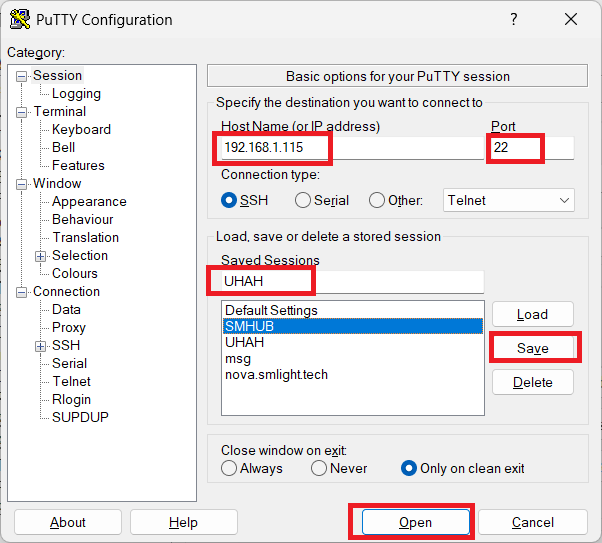Go to the Appearance settings category

point(89,202)
